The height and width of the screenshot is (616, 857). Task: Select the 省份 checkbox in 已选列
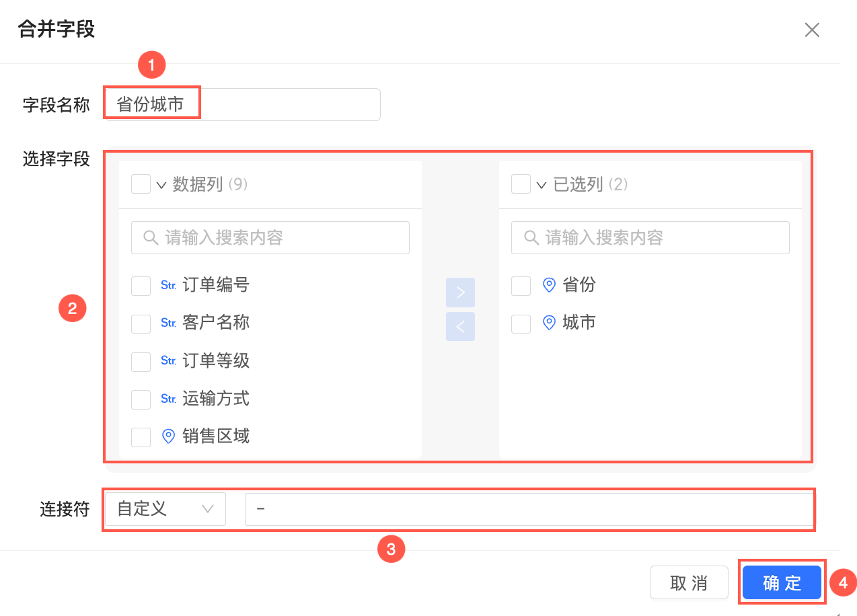coord(521,286)
